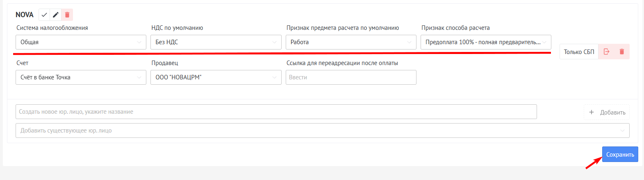This screenshot has height=180, width=644.
Task: Open Признак предмета расчета dropdown showing Работа
Action: [x=351, y=42]
